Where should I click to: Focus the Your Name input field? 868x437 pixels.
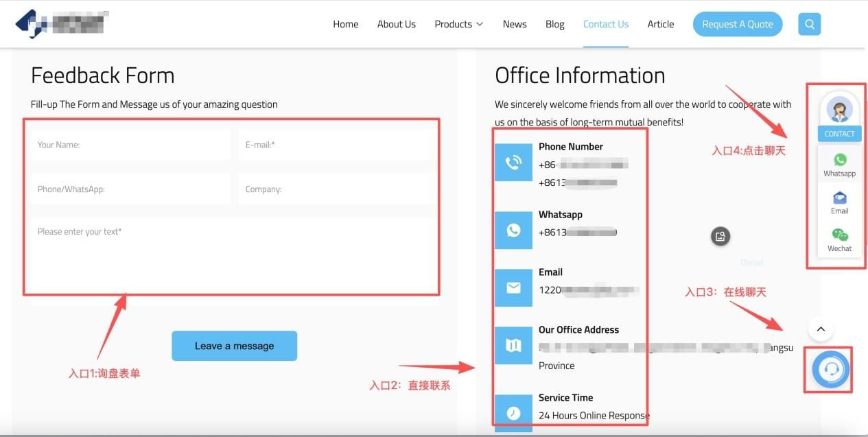(130, 145)
